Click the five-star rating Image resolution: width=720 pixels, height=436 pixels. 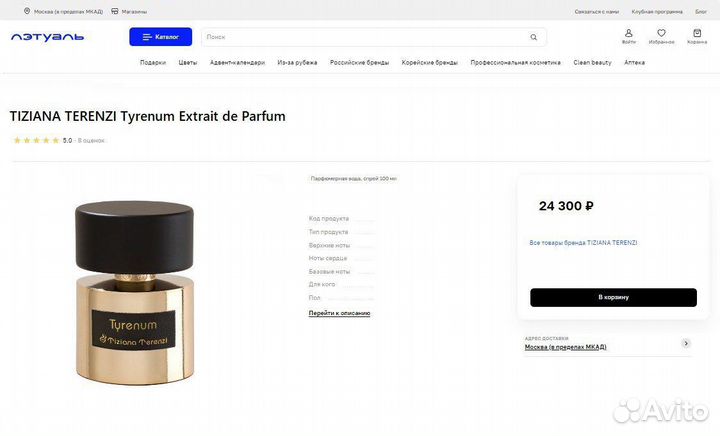[x=36, y=140]
